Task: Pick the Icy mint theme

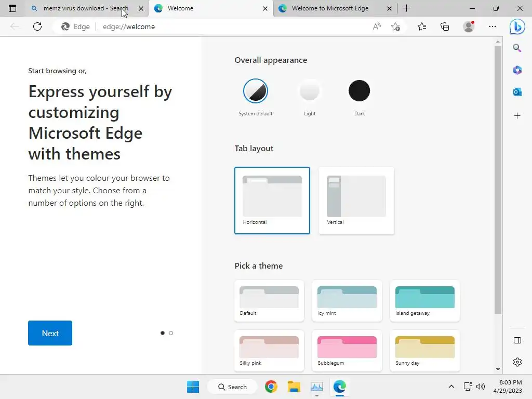Action: [347, 301]
